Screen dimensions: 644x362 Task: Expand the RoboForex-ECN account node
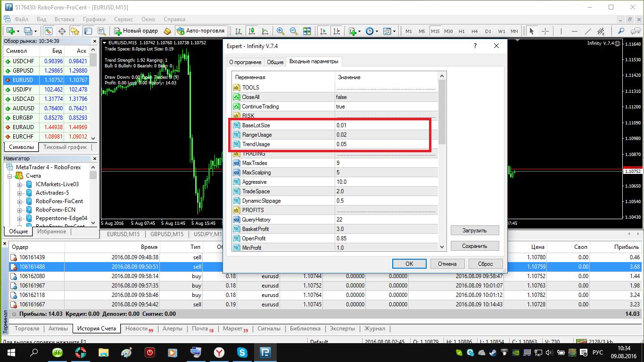tap(20, 210)
